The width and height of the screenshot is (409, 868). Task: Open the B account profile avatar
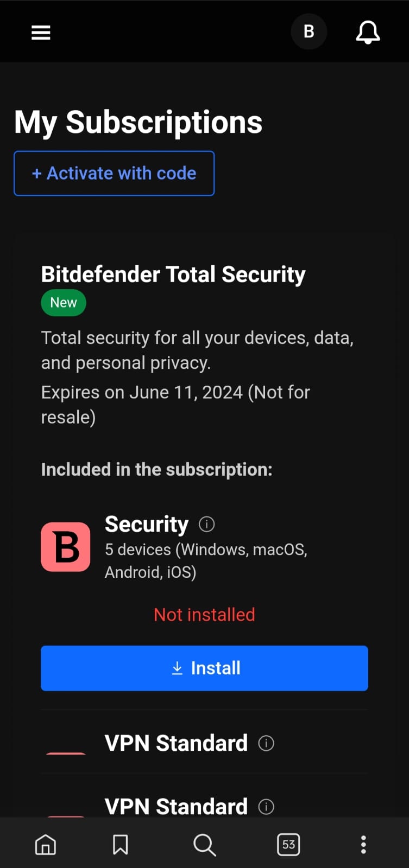point(309,31)
